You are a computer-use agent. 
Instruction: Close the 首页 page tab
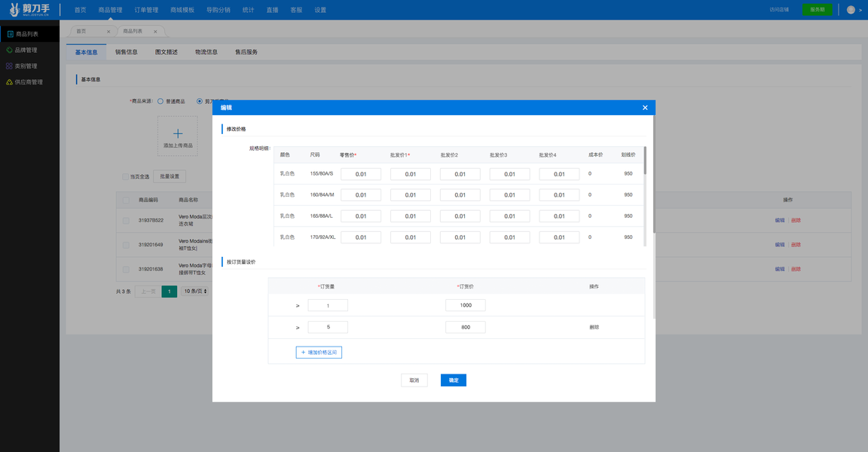[x=108, y=32]
